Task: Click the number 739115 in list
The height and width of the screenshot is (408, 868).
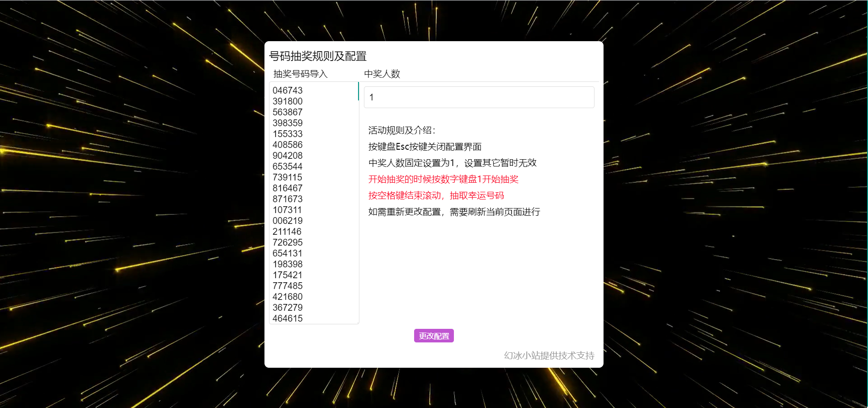Action: tap(288, 177)
